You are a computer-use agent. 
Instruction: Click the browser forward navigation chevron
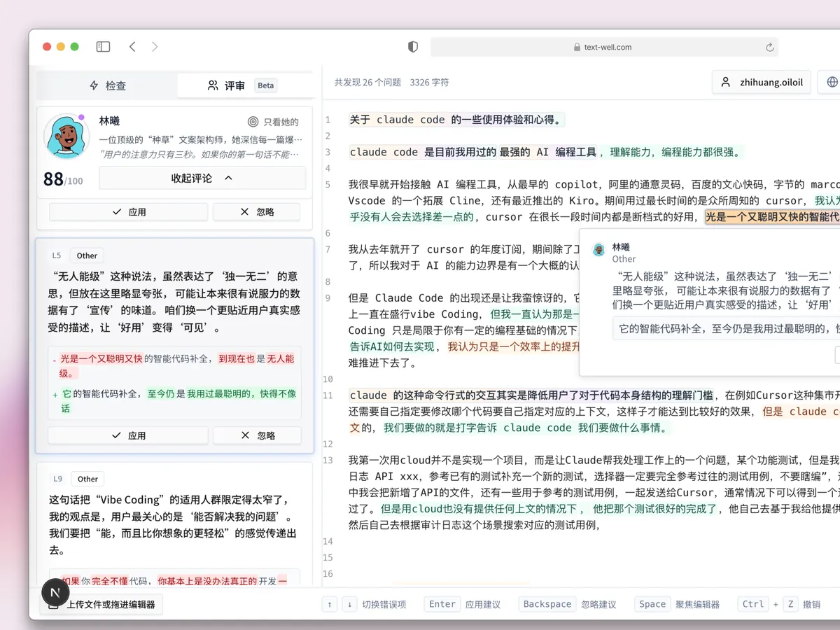(x=155, y=46)
